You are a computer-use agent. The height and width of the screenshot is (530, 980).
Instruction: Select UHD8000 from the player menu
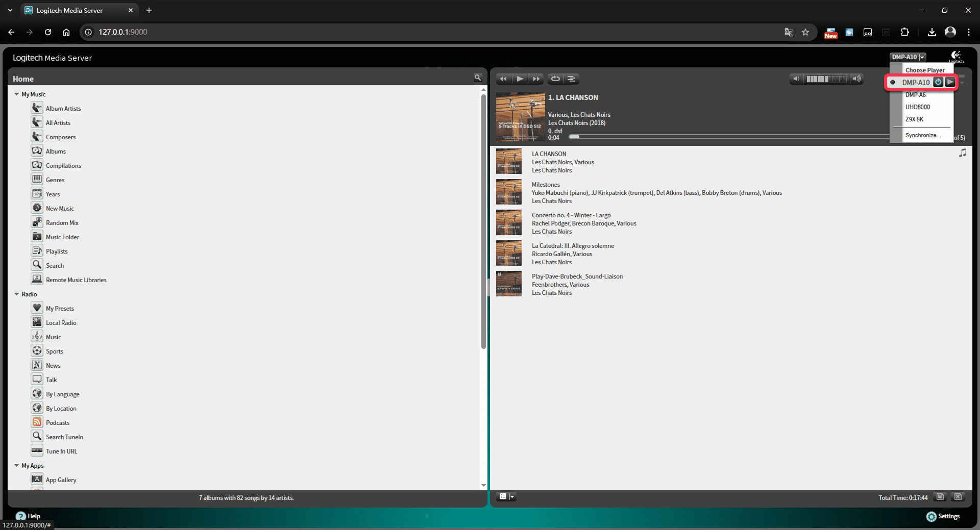[917, 107]
